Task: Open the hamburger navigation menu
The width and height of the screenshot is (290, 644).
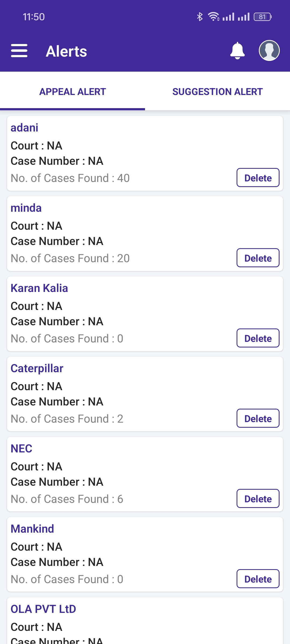Action: (x=19, y=51)
